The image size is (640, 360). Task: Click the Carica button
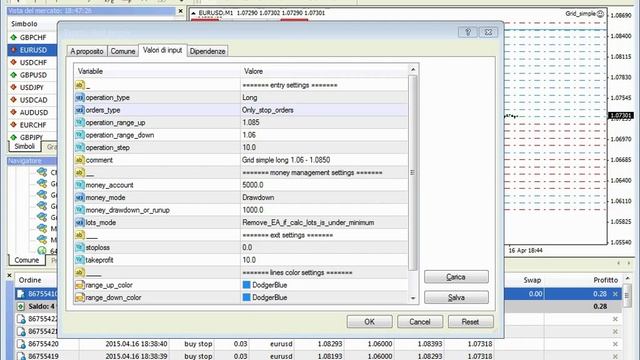point(456,277)
